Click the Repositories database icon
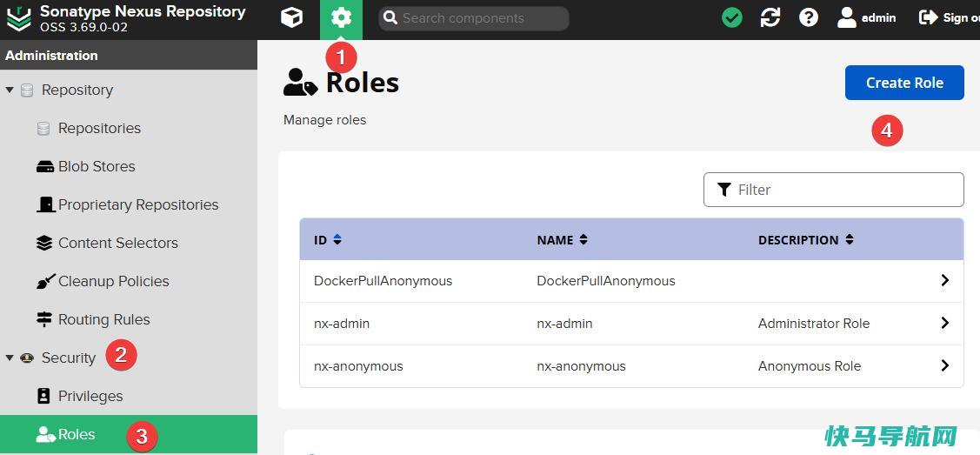 point(43,128)
